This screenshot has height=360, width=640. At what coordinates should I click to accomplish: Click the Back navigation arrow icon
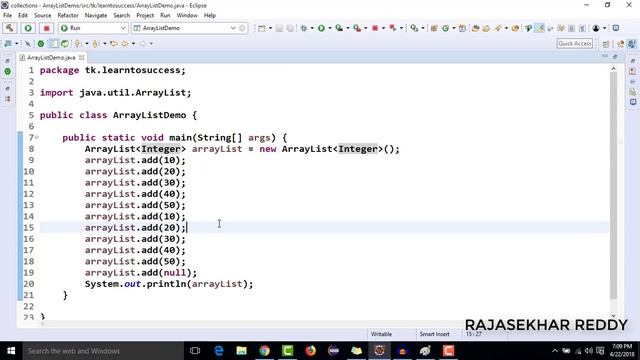coord(124,44)
